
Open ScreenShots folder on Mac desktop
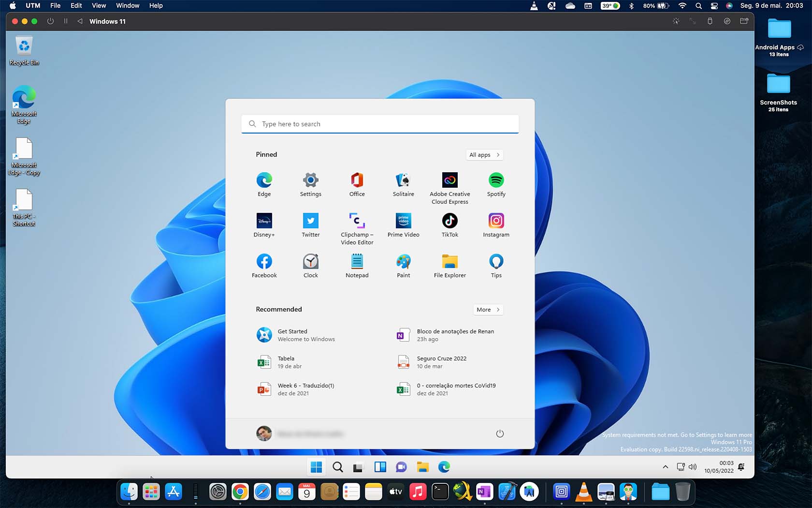click(x=778, y=93)
